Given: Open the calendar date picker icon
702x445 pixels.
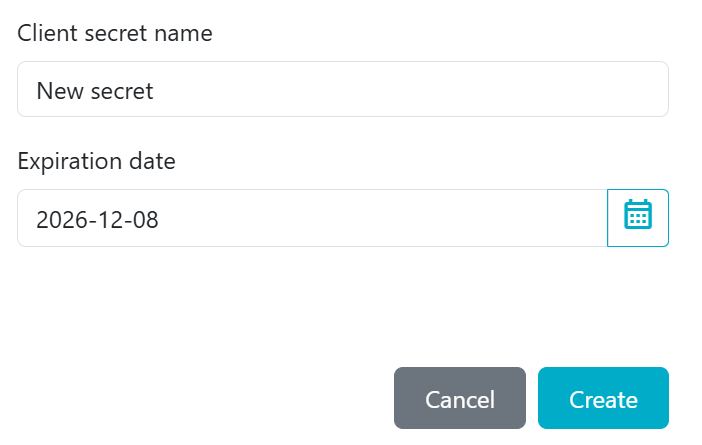Looking at the screenshot, I should tap(638, 217).
